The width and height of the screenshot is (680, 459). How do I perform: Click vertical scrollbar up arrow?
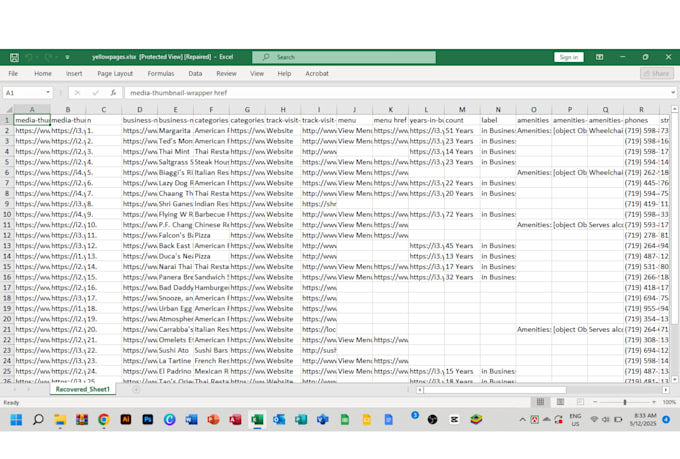(674, 109)
